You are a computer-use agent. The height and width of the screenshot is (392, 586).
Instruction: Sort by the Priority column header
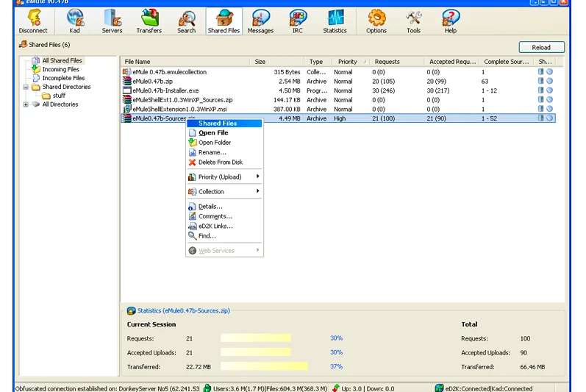pyautogui.click(x=348, y=62)
